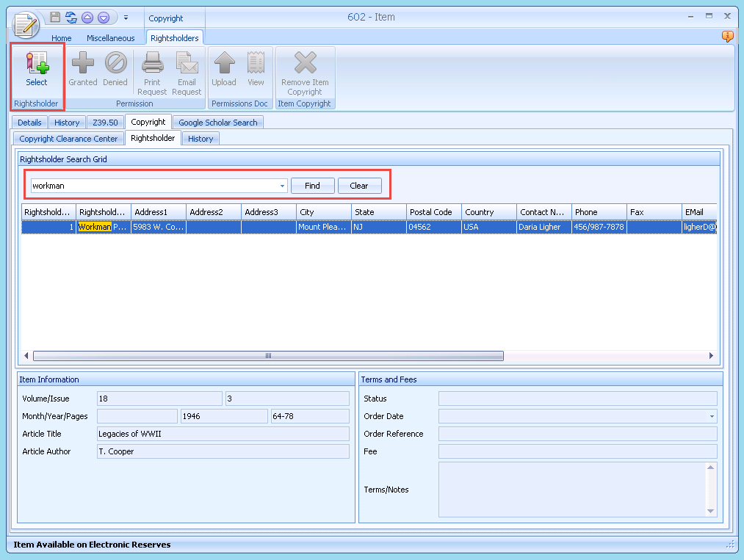The height and width of the screenshot is (560, 744).
Task: Open the Copyright Clearance Center tab
Action: [68, 138]
